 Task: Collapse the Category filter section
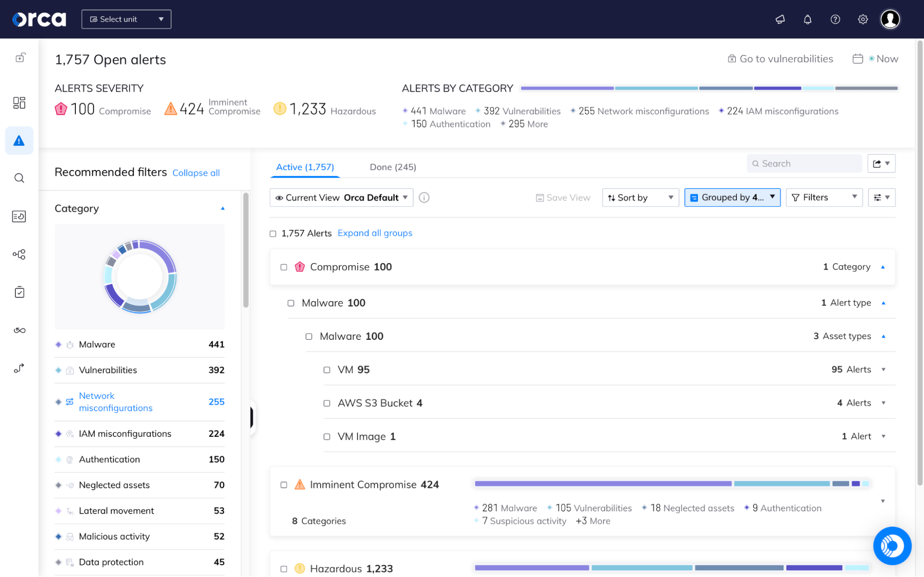click(222, 208)
